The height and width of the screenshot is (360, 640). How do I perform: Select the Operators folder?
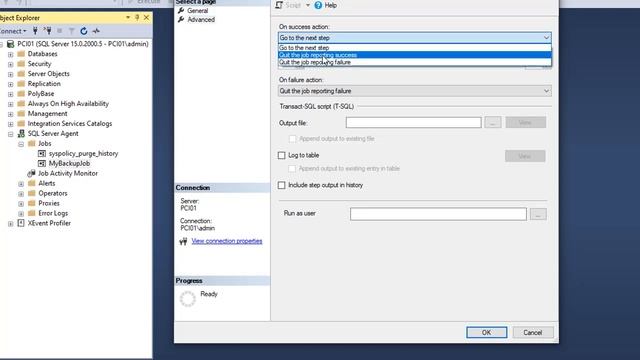[53, 193]
